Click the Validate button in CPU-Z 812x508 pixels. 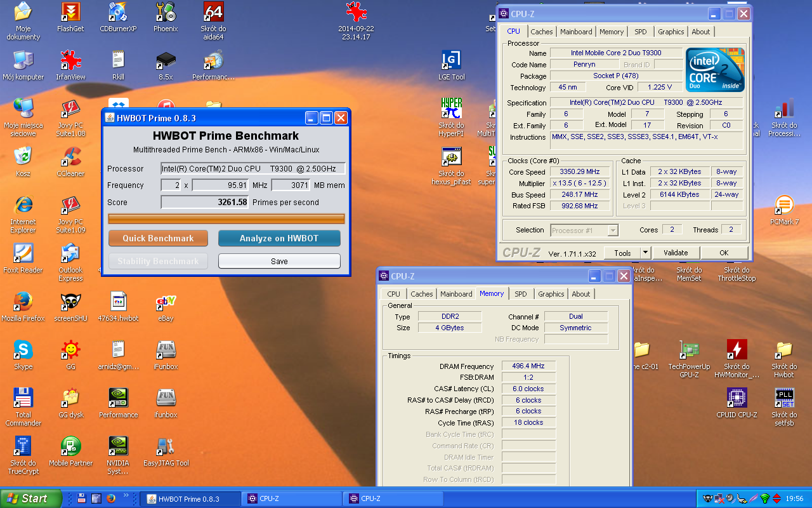[676, 253]
